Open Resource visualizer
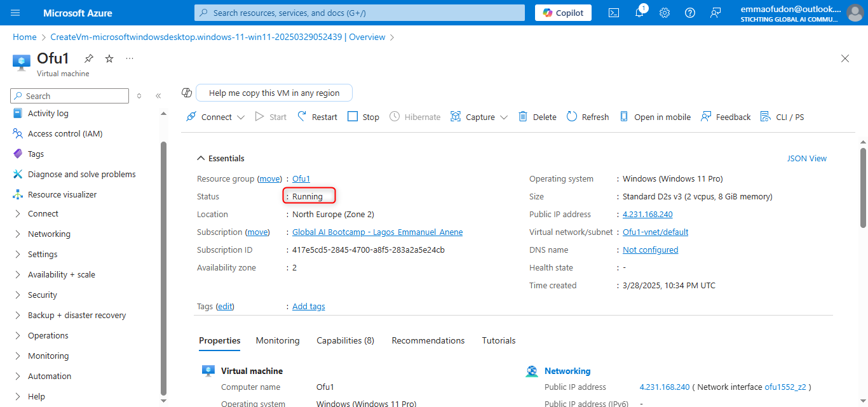This screenshot has height=407, width=868. pyautogui.click(x=62, y=195)
